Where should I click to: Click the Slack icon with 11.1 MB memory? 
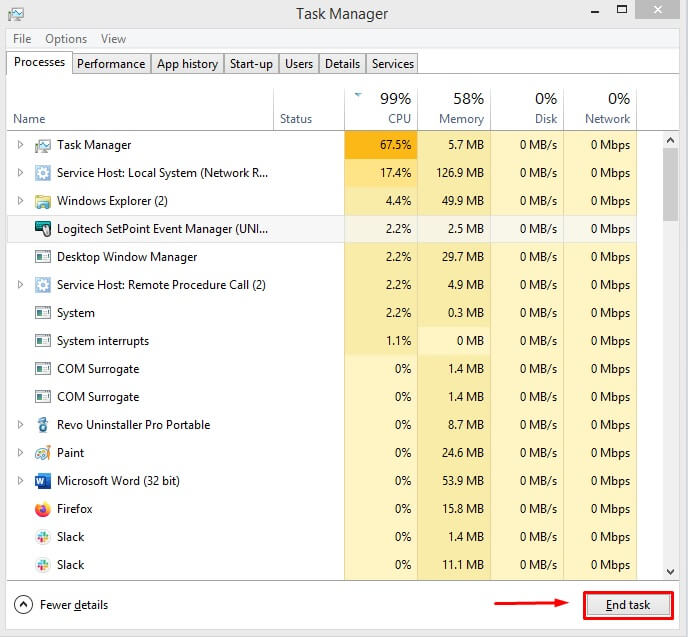[43, 565]
